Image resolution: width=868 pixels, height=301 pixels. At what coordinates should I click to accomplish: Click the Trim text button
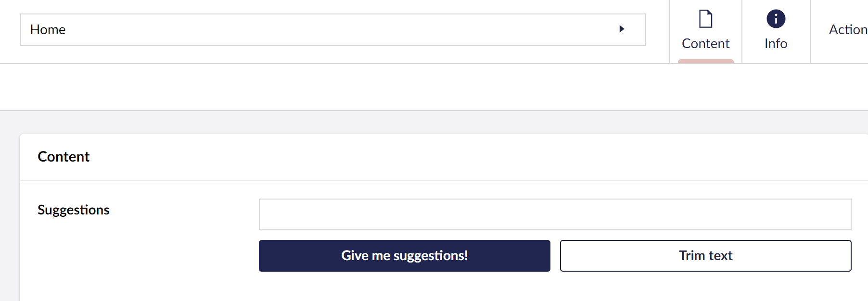tap(705, 256)
